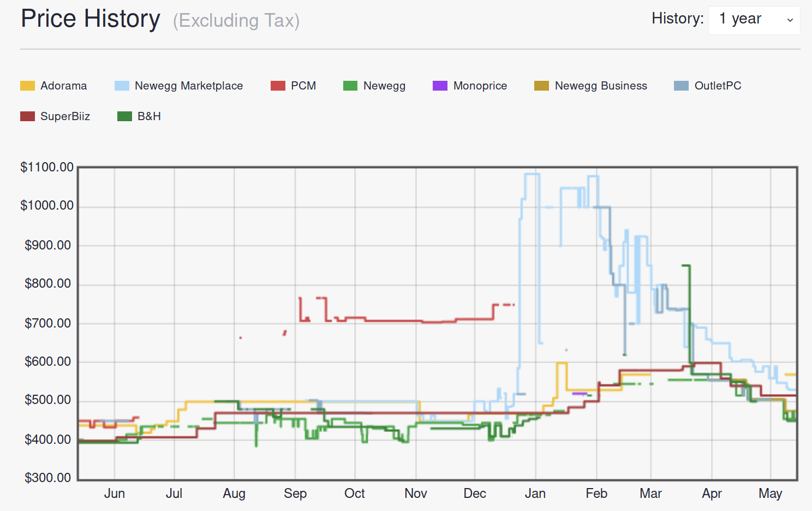The image size is (812, 511).
Task: Click the dark green B&H swatch
Action: point(124,116)
